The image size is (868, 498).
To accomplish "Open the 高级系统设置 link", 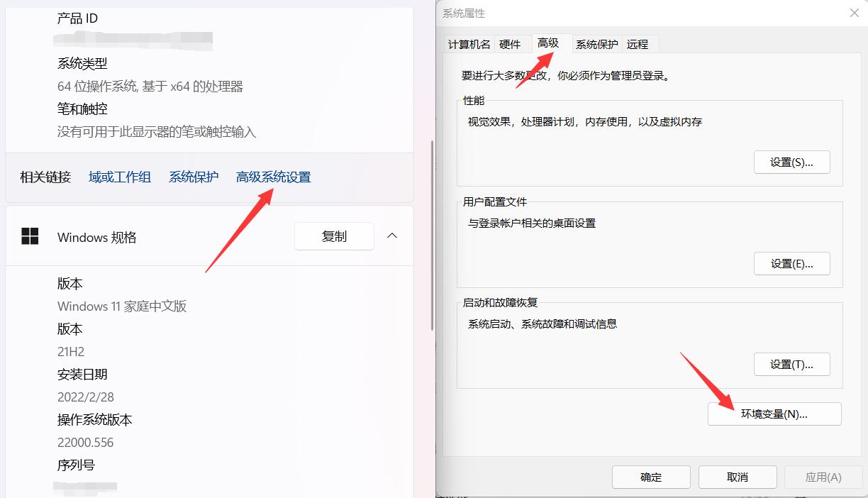I will tap(272, 176).
